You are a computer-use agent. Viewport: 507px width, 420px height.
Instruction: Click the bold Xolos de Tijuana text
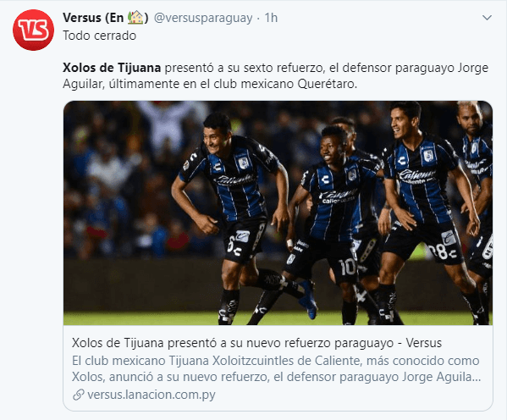tap(112, 68)
